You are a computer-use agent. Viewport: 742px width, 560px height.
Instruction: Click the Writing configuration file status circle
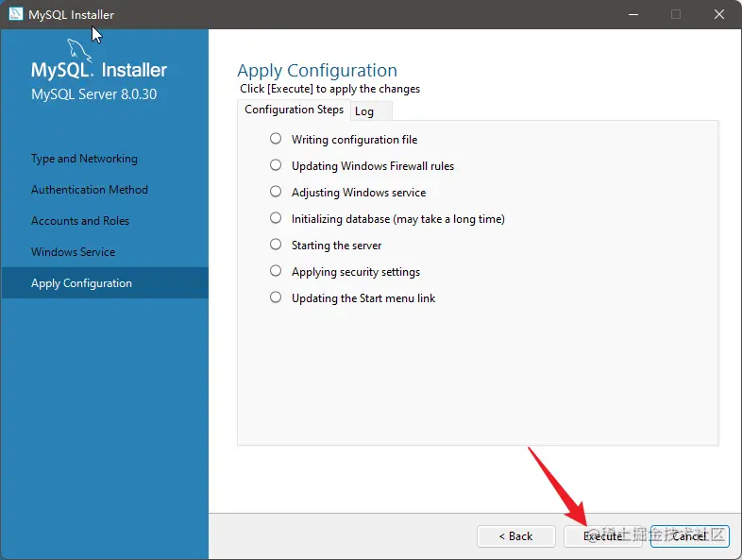pos(276,139)
